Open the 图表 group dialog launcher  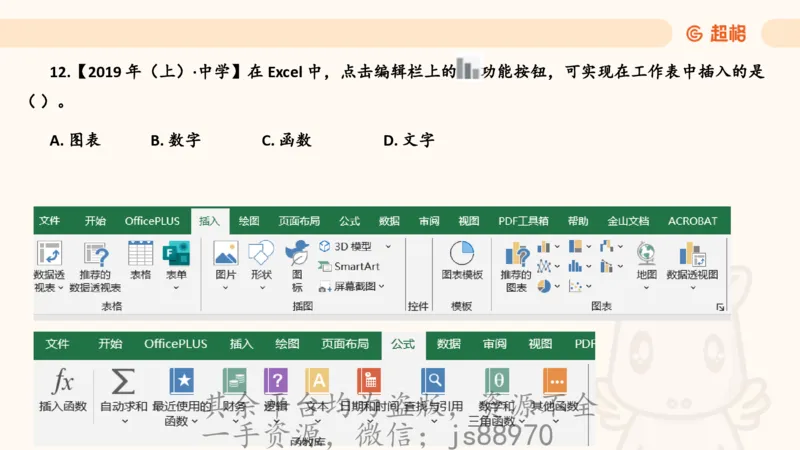[x=720, y=307]
